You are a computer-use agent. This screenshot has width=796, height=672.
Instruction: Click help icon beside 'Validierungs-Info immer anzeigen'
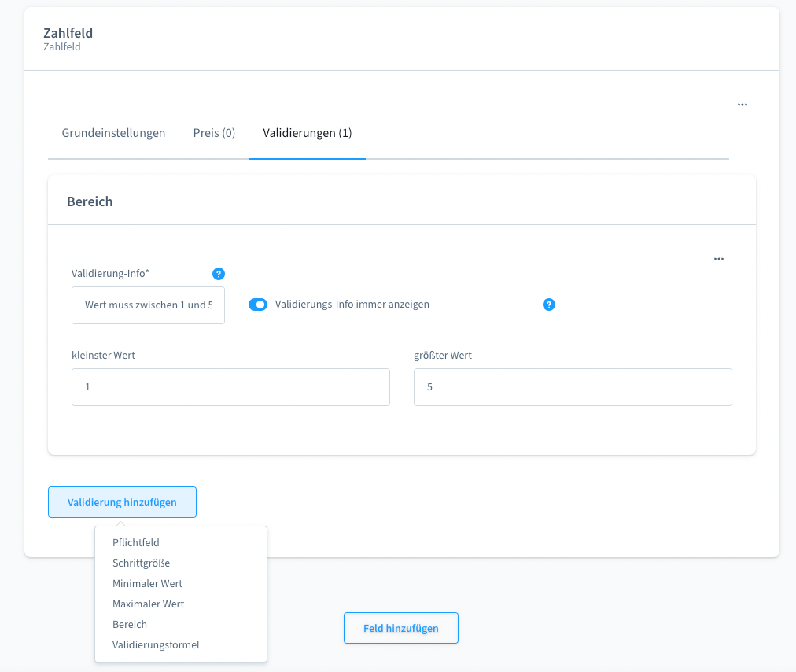pos(549,305)
